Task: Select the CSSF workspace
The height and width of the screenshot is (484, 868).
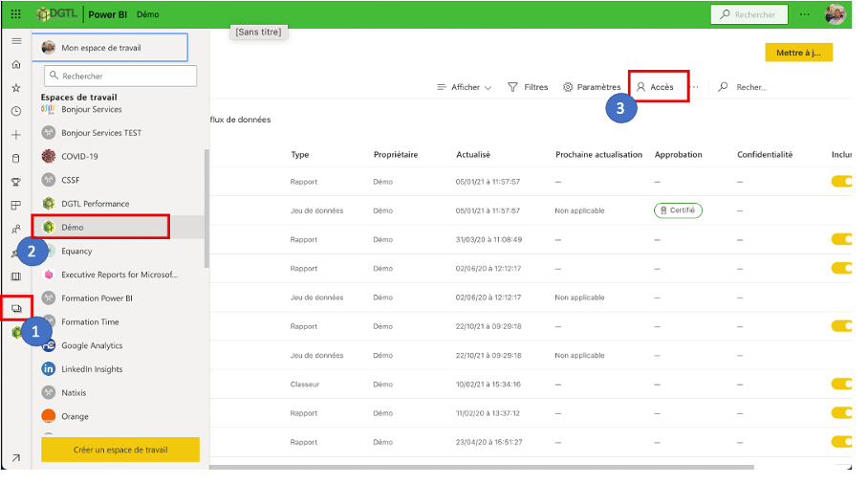Action: tap(119, 180)
